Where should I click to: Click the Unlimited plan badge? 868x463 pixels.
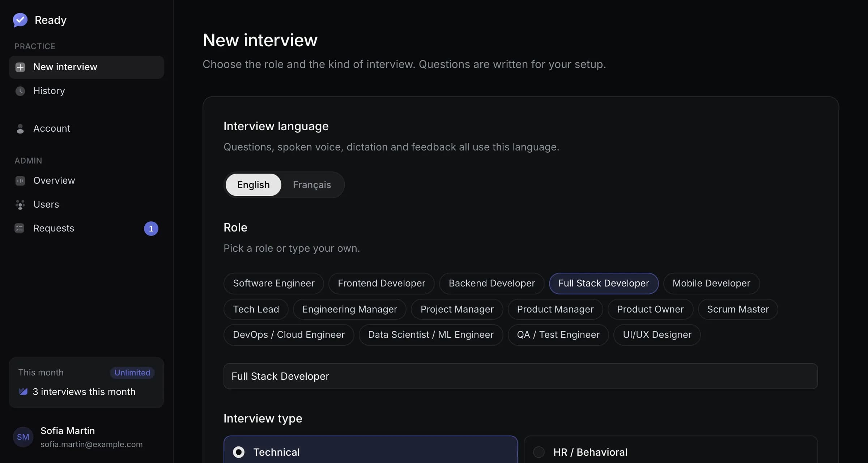(x=132, y=373)
